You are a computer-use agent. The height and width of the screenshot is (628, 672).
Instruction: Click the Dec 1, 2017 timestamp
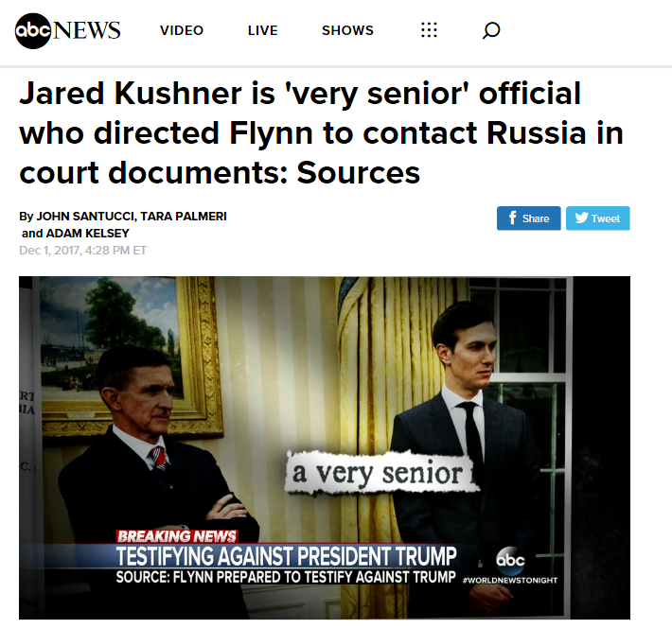(x=82, y=251)
